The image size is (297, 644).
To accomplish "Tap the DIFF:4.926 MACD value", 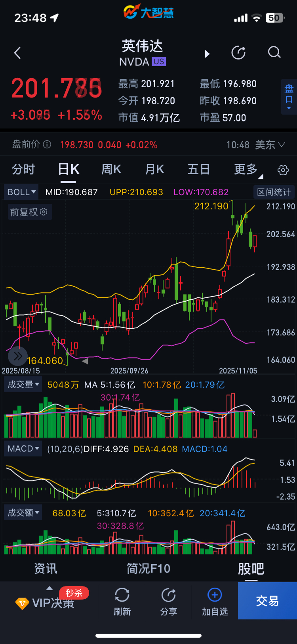I will [107, 449].
